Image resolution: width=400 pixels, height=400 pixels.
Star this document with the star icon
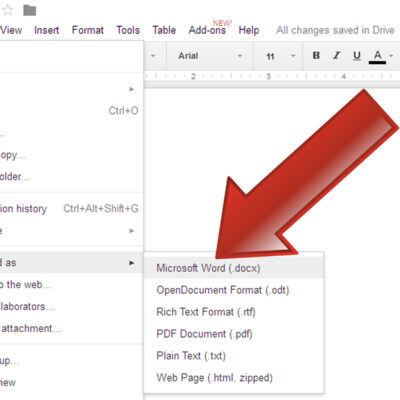[x=7, y=10]
